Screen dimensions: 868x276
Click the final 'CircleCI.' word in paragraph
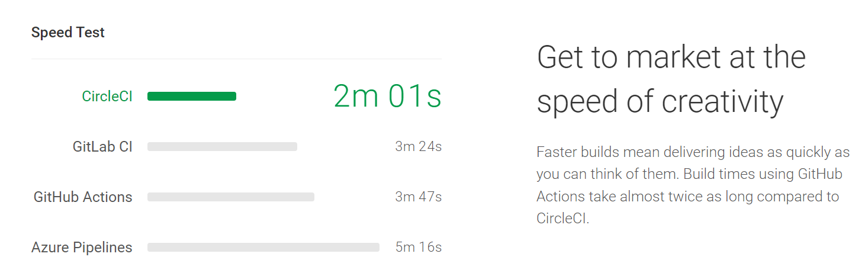(563, 217)
